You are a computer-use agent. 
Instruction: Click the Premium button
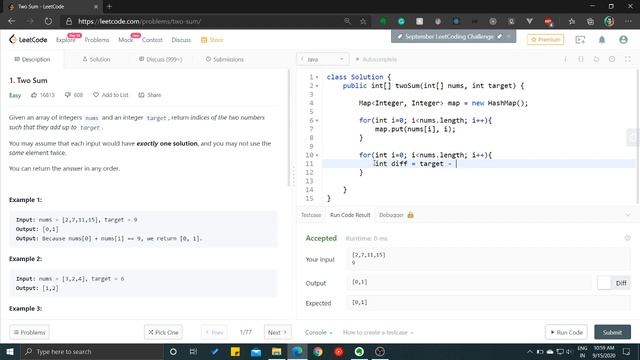click(x=545, y=40)
